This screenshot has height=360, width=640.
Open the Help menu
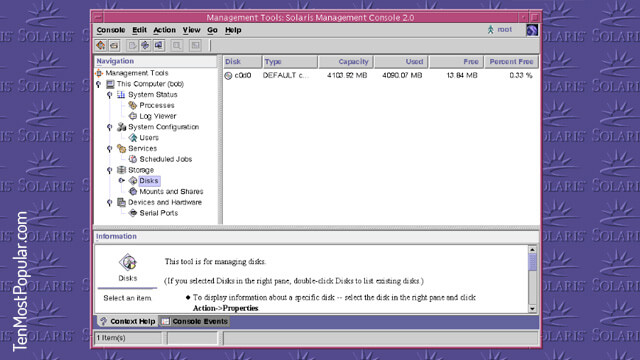(x=233, y=30)
